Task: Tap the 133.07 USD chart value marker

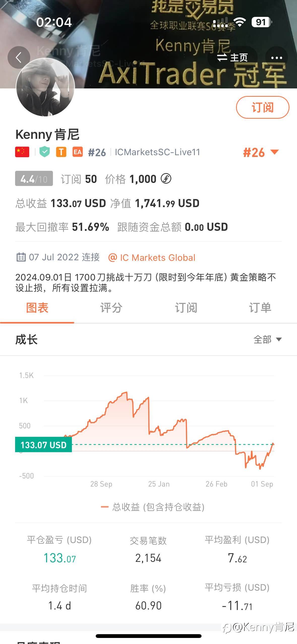Action: coord(43,445)
